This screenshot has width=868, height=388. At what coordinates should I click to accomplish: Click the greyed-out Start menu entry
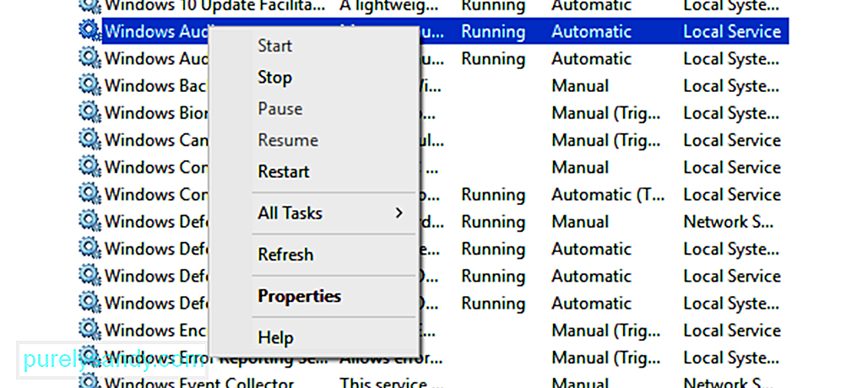(274, 46)
